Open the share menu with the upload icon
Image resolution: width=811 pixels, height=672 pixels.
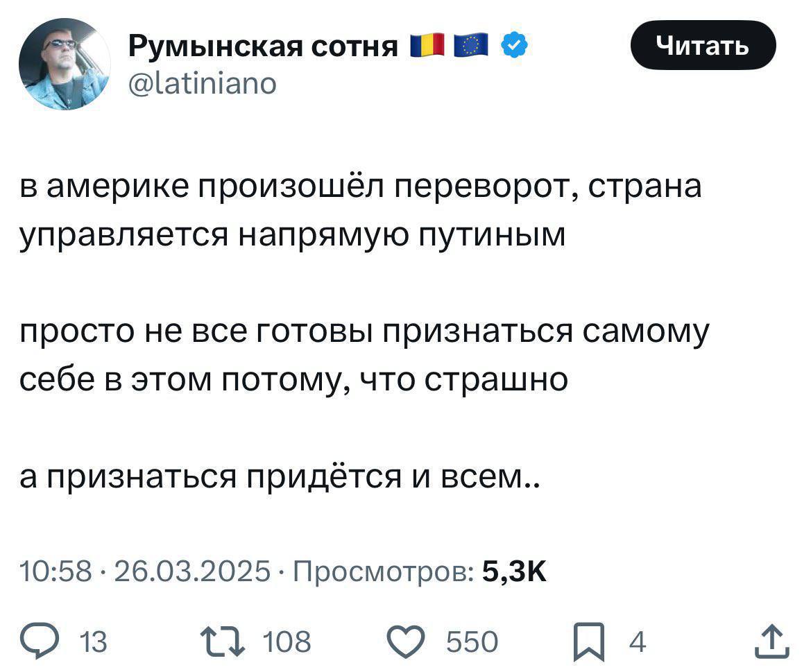coord(773,641)
